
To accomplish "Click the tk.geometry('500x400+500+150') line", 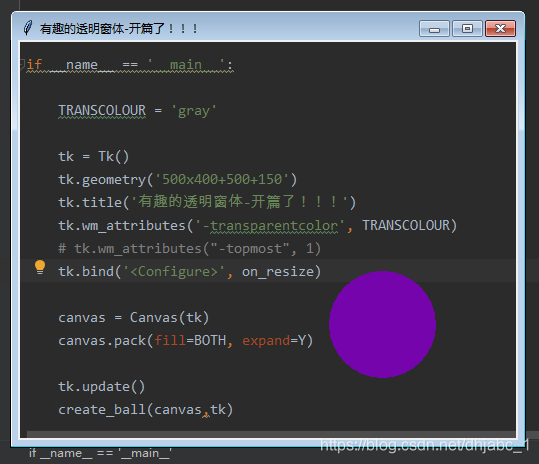I will [177, 179].
